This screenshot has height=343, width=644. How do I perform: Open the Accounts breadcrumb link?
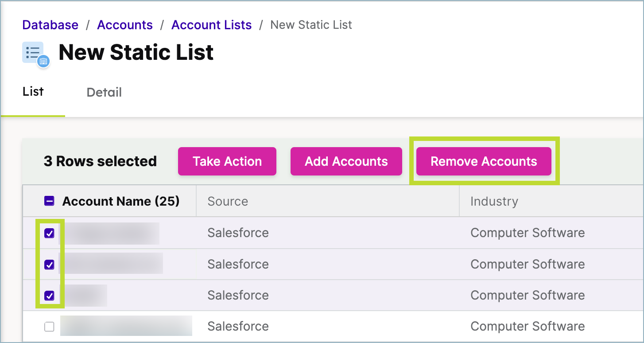(x=124, y=25)
